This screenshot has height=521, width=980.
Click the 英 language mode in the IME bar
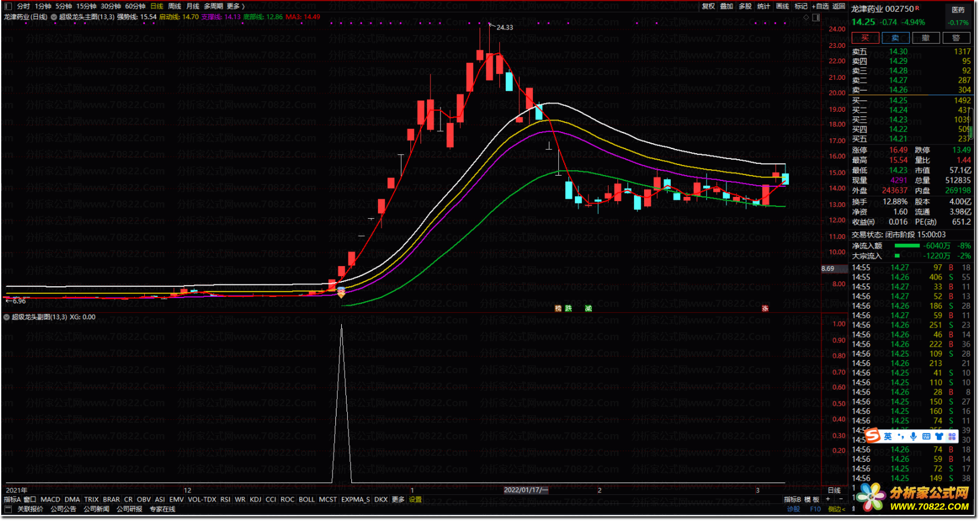pos(888,436)
